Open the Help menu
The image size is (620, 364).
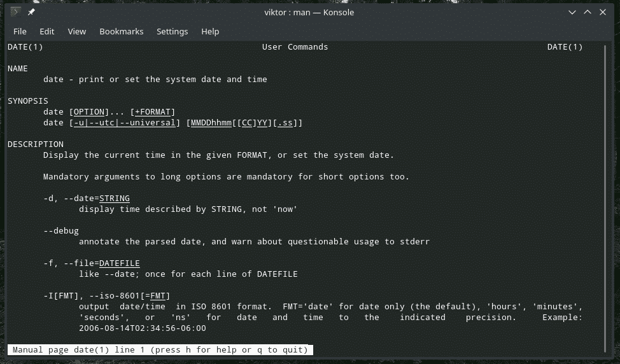click(x=210, y=31)
